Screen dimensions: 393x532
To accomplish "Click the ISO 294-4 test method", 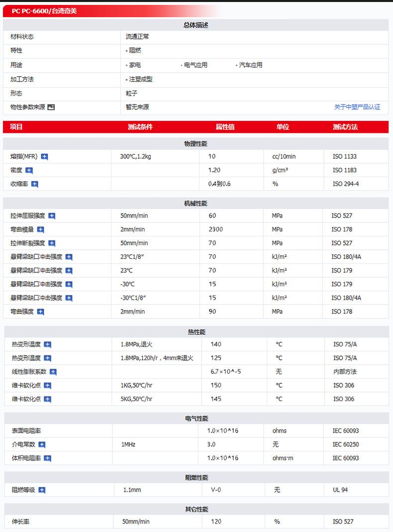I will pos(346,184).
